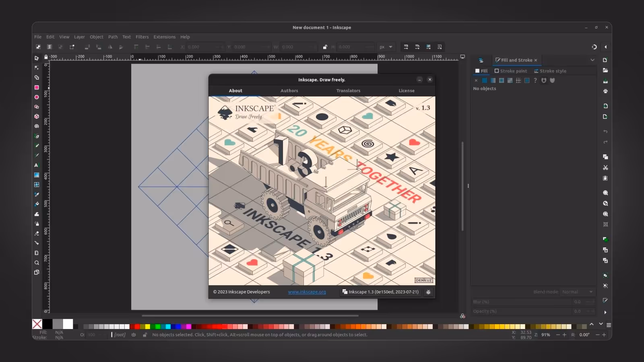The image size is (644, 362).
Task: Click the no-color X swatch in palette
Action: (x=37, y=324)
